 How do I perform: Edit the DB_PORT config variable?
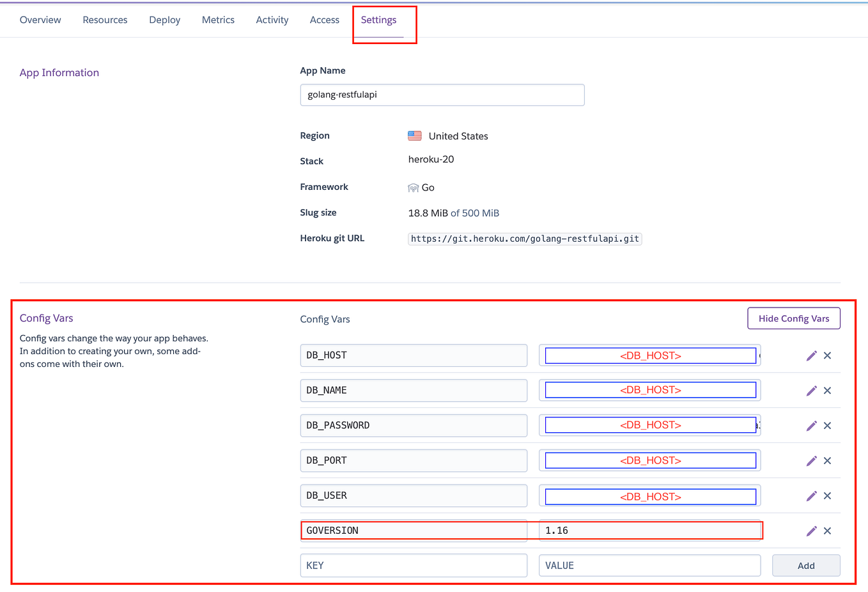coord(811,460)
